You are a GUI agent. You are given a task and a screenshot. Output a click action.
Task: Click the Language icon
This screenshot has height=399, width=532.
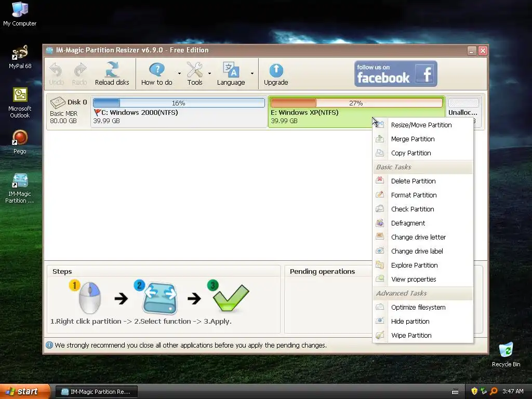231,70
